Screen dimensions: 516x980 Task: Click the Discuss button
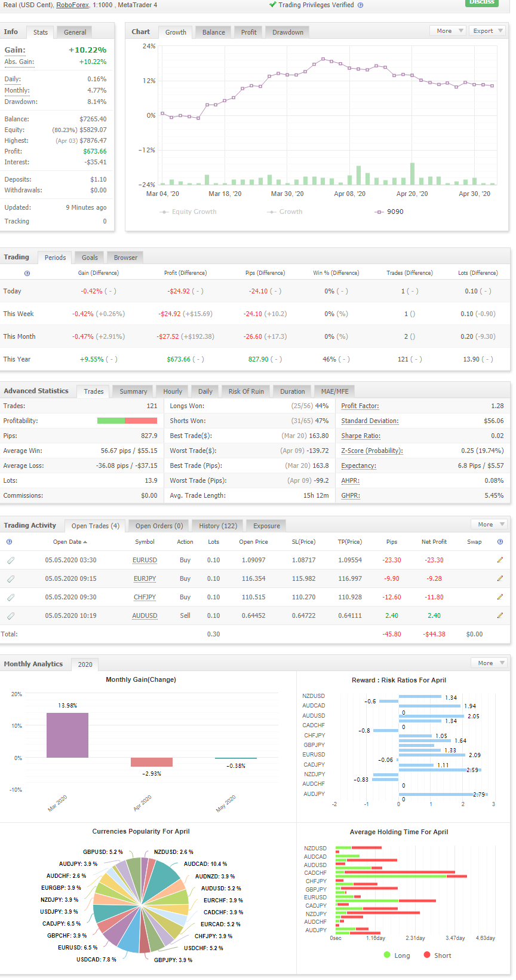pyautogui.click(x=481, y=2)
